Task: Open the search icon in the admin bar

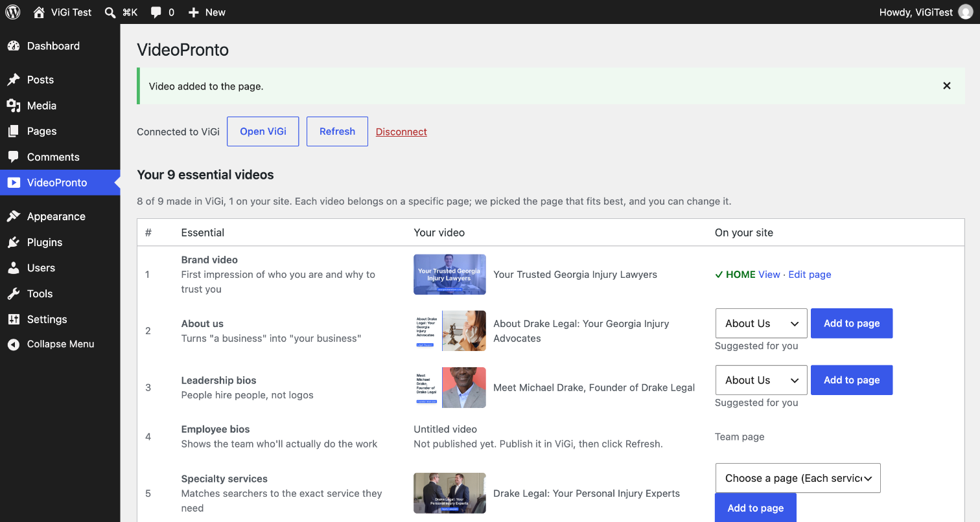Action: click(110, 12)
